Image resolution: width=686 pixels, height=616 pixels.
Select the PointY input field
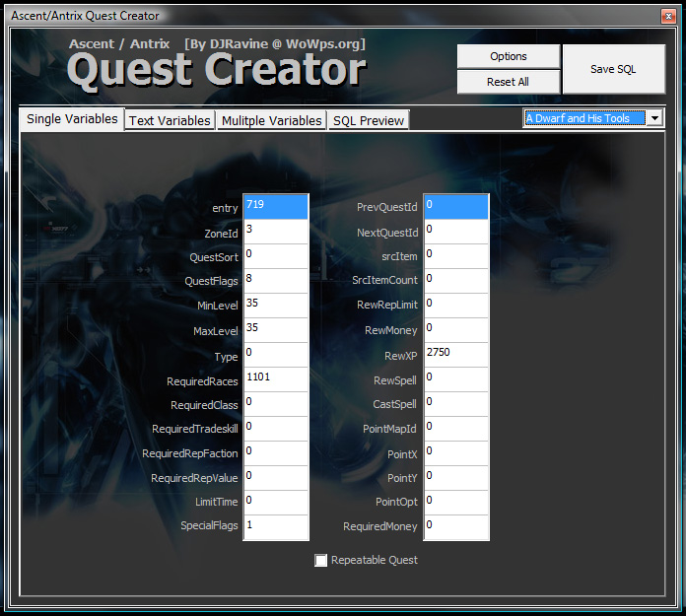coord(456,478)
